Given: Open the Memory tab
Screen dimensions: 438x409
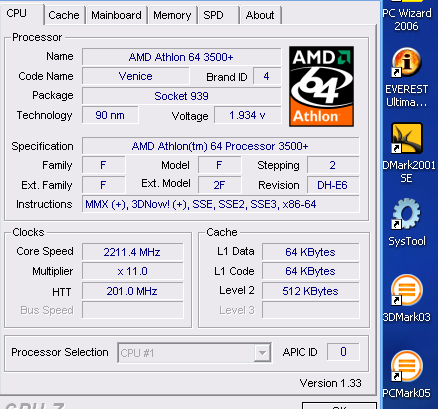Looking at the screenshot, I should 172,15.
